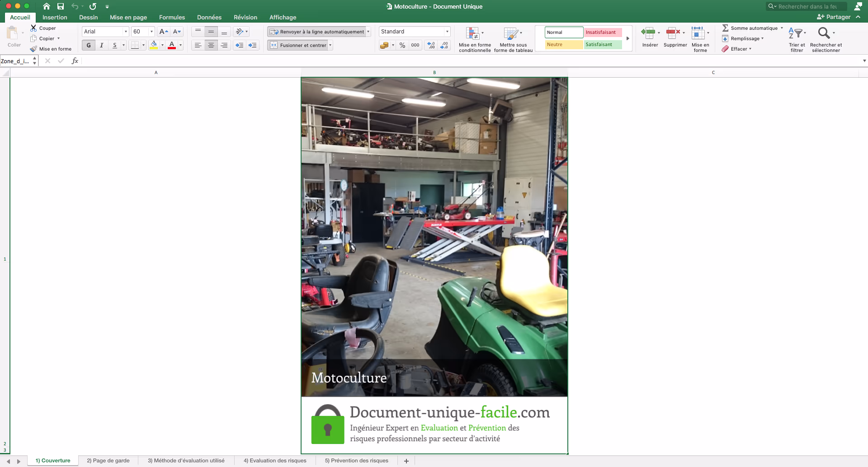Click the Effacer button
Screen dimensions: 868x467
(x=736, y=49)
